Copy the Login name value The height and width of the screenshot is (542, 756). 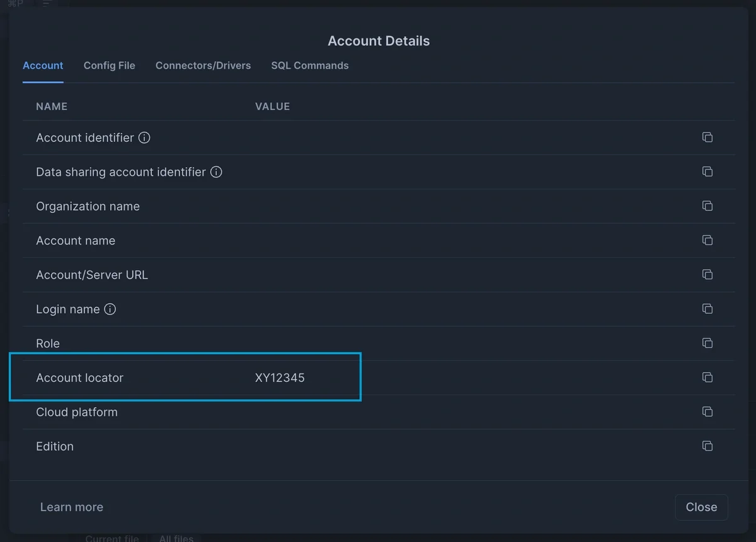coord(707,309)
